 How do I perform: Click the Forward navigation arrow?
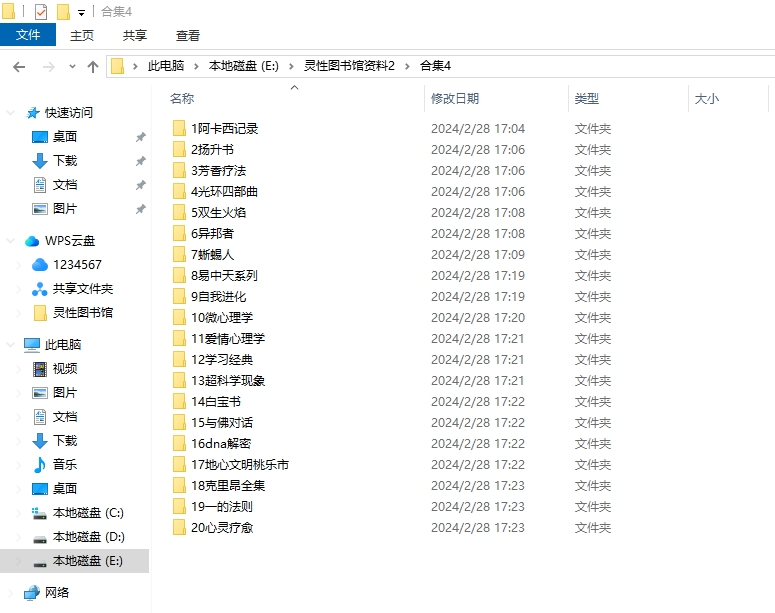point(48,66)
